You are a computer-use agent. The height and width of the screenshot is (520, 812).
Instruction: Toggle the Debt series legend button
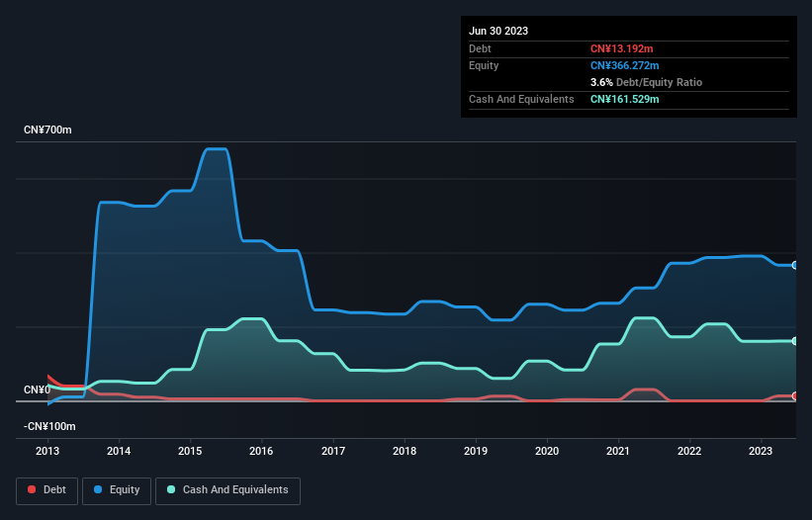(x=47, y=490)
